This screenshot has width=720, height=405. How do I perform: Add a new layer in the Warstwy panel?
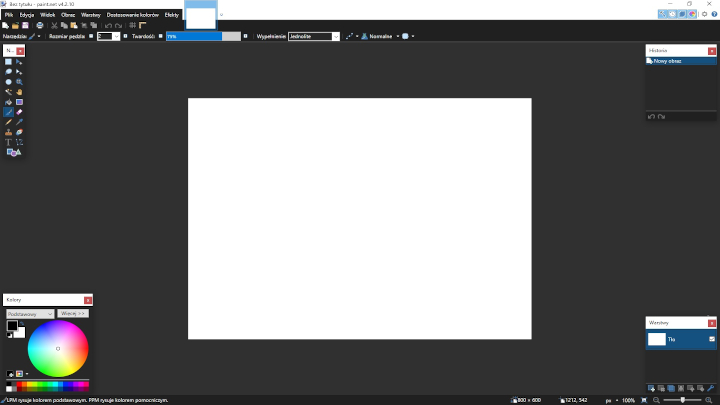[x=651, y=387]
